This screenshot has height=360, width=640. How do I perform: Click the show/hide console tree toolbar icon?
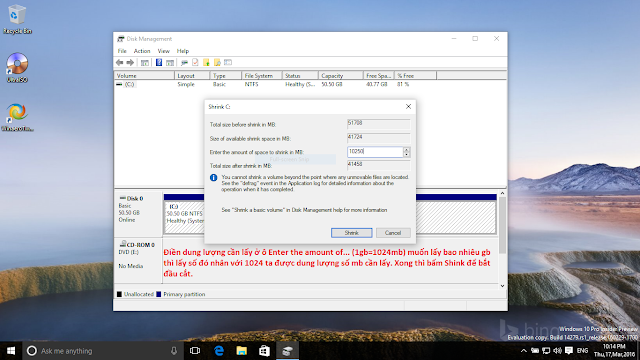[145, 62]
